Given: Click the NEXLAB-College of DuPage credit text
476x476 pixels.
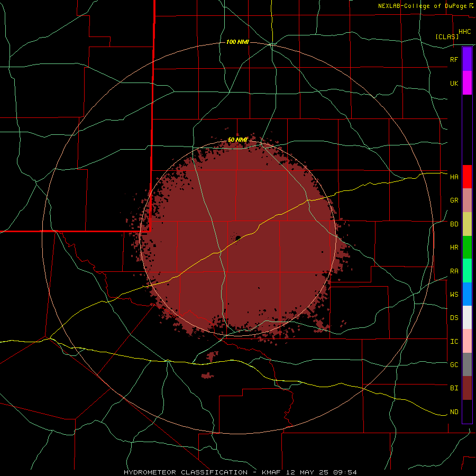Looking at the screenshot, I should point(422,6).
